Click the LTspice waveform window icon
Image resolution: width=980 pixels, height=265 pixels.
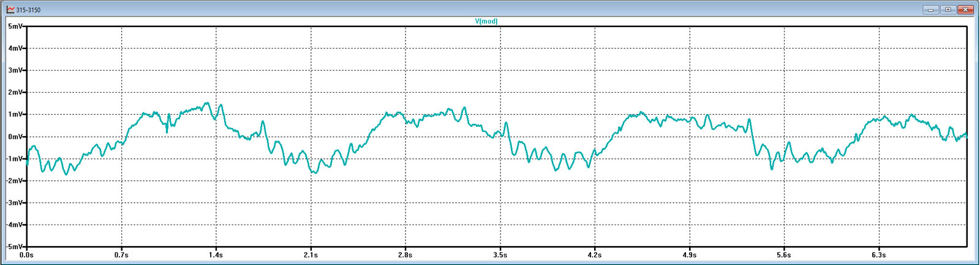coord(10,10)
